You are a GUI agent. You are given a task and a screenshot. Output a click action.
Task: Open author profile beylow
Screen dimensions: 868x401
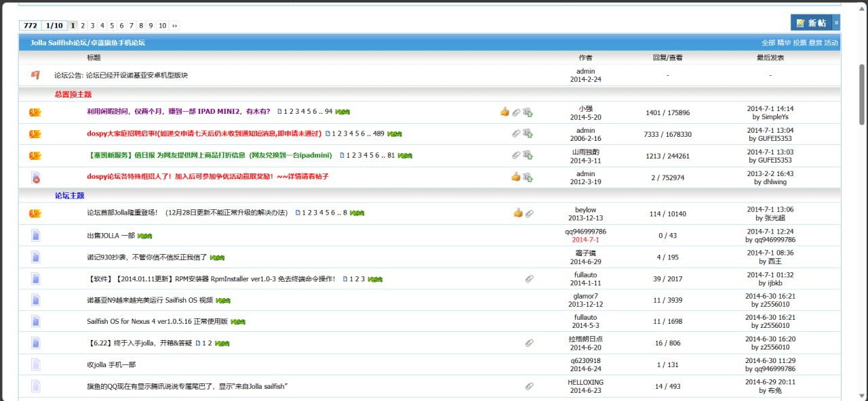pyautogui.click(x=586, y=210)
